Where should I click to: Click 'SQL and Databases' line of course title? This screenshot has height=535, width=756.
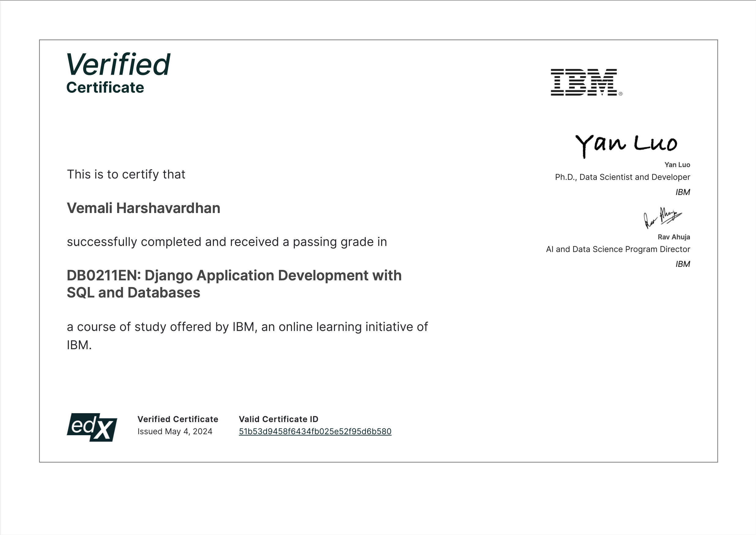(x=133, y=293)
